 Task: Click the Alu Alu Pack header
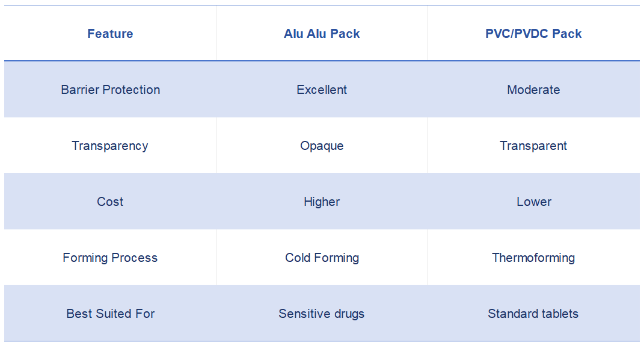pos(322,34)
